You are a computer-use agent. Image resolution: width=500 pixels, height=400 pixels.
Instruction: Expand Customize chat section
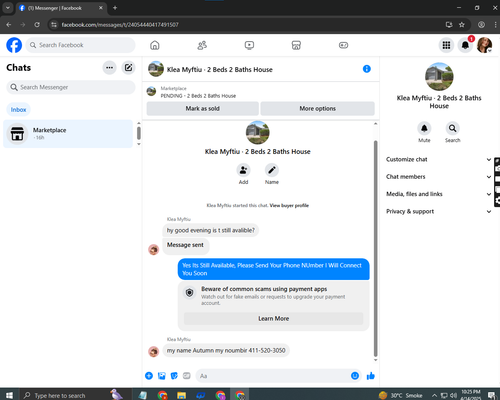point(439,159)
